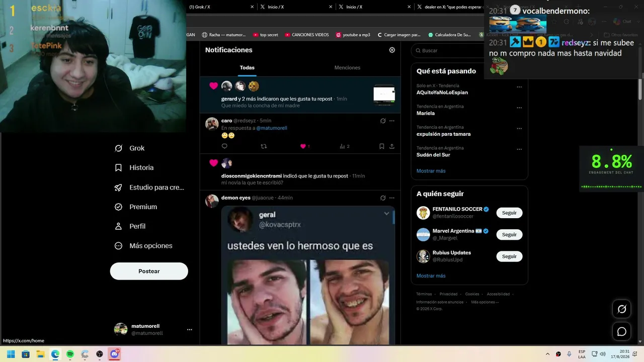The image size is (644, 362).
Task: Open OBS Studio from the taskbar
Action: (100, 354)
